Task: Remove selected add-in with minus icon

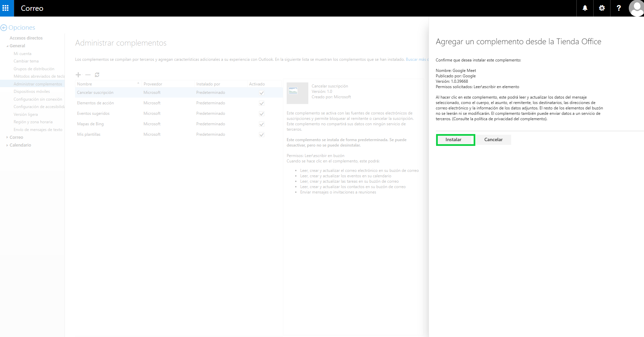Action: 88,75
